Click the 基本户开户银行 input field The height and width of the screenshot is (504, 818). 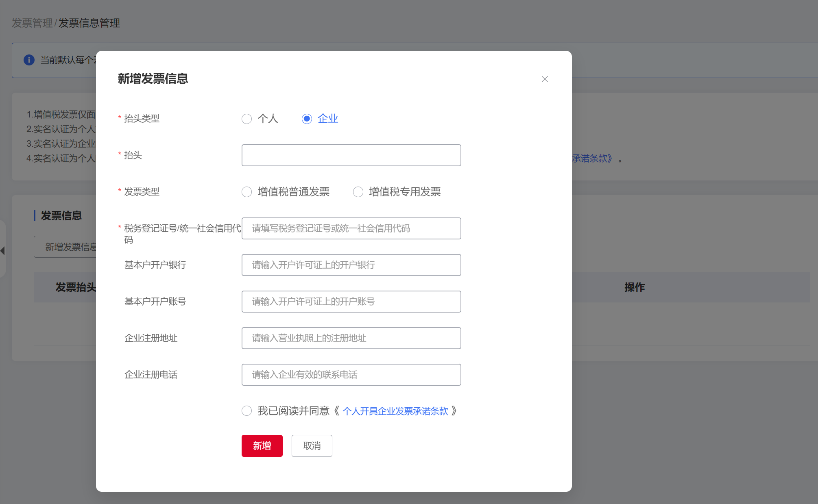point(351,265)
